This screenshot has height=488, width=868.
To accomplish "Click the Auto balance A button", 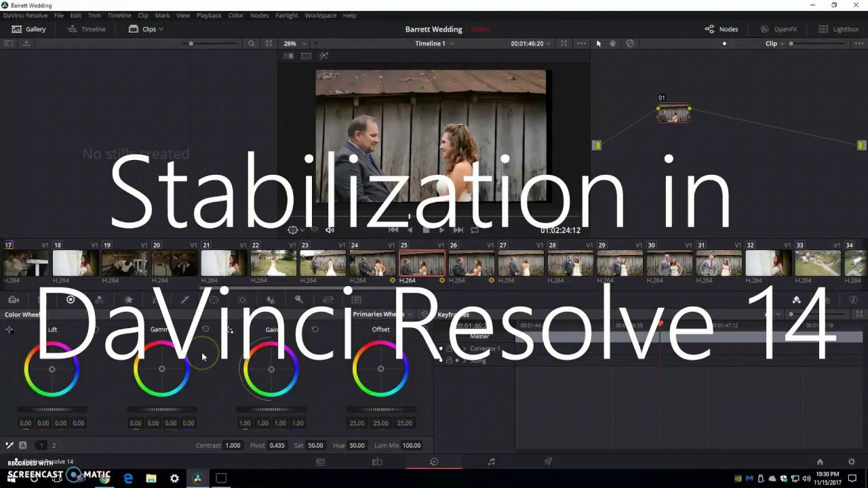I will pyautogui.click(x=22, y=445).
